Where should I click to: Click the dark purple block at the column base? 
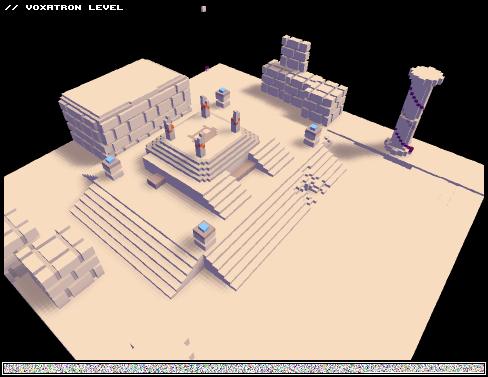(410, 149)
